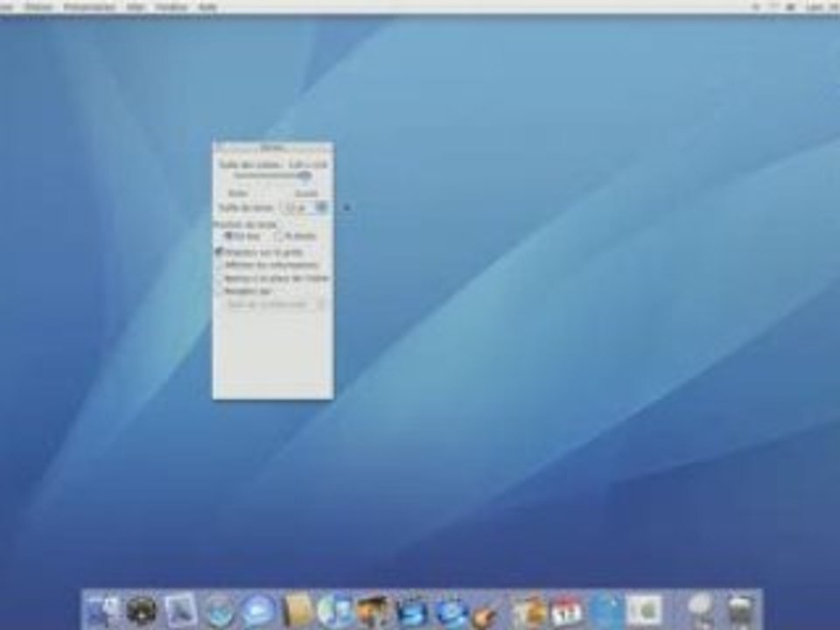Enable 'Aperçu à la place de l'icône' checkbox

219,278
